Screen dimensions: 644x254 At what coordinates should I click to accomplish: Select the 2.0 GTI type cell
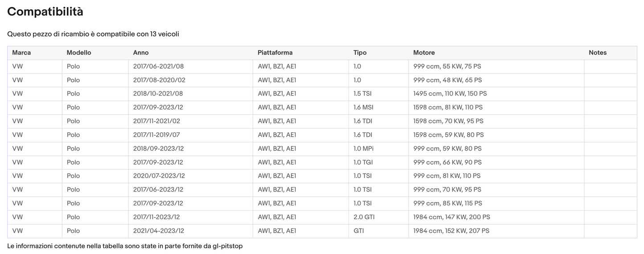click(x=364, y=217)
